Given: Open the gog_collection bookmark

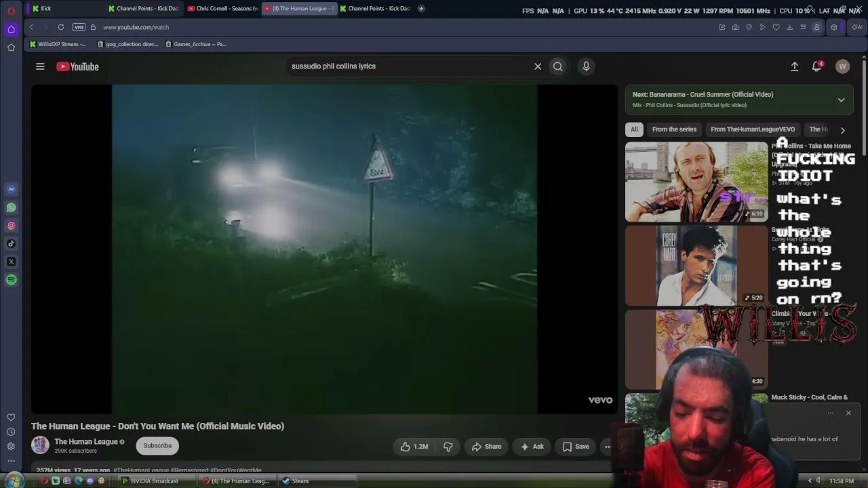Looking at the screenshot, I should click(x=128, y=44).
